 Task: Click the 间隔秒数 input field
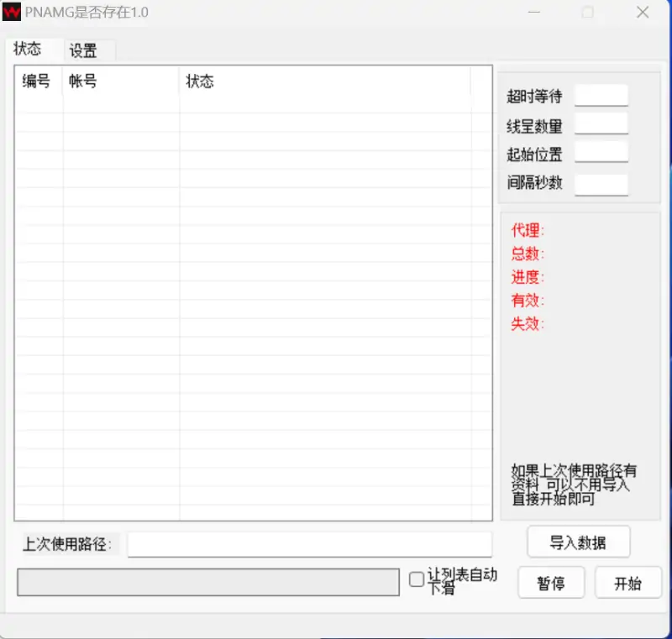tap(601, 184)
